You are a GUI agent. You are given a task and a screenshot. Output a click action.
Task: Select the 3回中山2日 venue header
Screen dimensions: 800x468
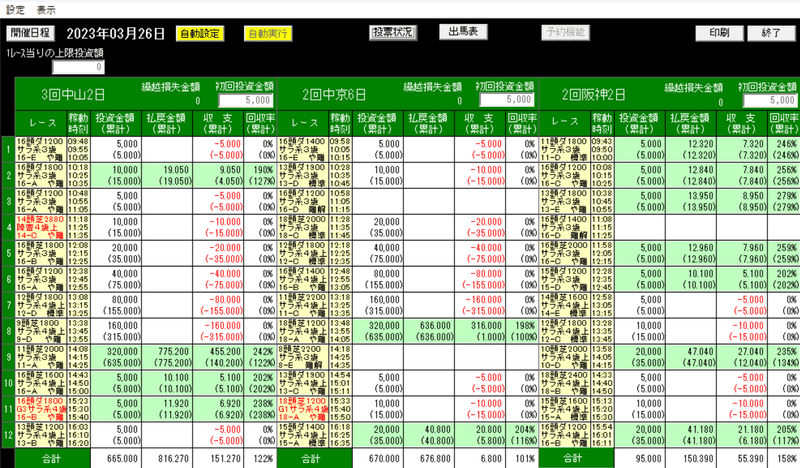coord(73,95)
